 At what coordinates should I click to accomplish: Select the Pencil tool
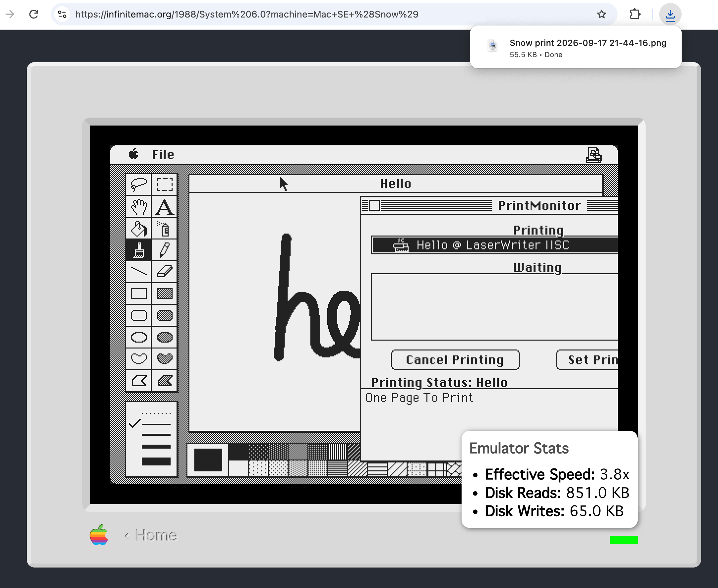click(x=164, y=250)
